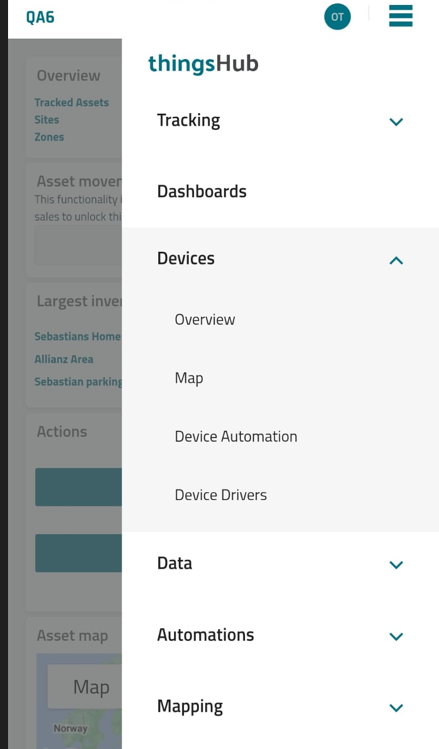The height and width of the screenshot is (749, 439).
Task: Select Overview under Devices
Action: click(280, 320)
